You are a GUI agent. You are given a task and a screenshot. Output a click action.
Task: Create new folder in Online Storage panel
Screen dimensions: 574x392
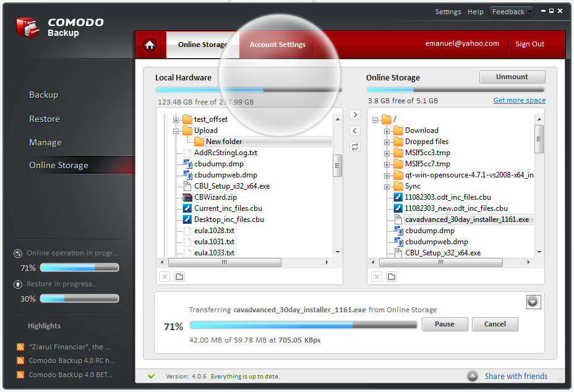point(392,277)
